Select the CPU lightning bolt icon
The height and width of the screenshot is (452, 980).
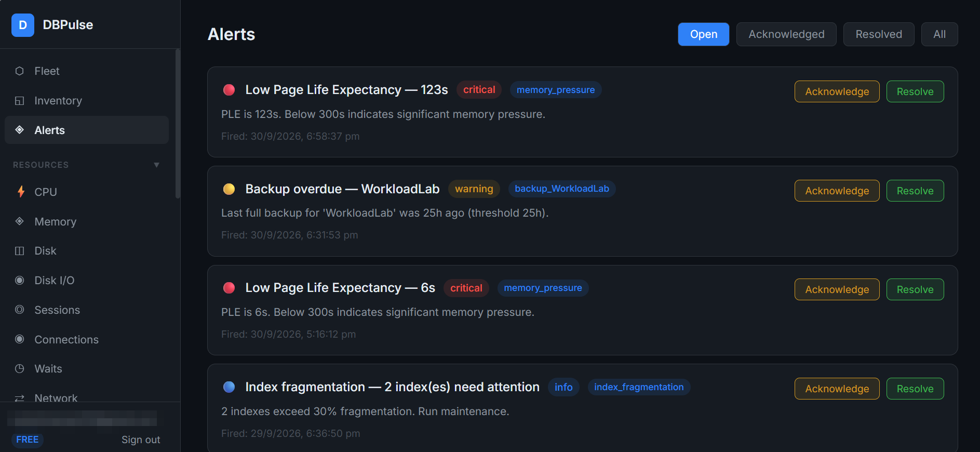tap(21, 192)
